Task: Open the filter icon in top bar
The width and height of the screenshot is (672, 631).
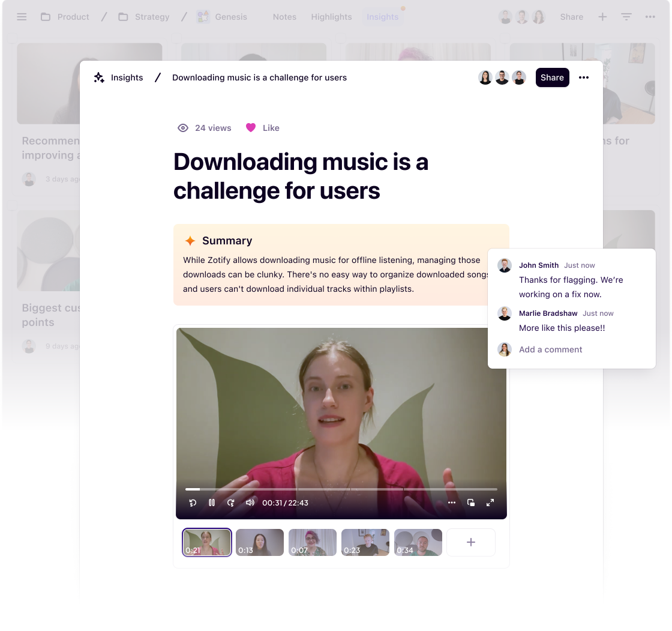Action: (626, 17)
